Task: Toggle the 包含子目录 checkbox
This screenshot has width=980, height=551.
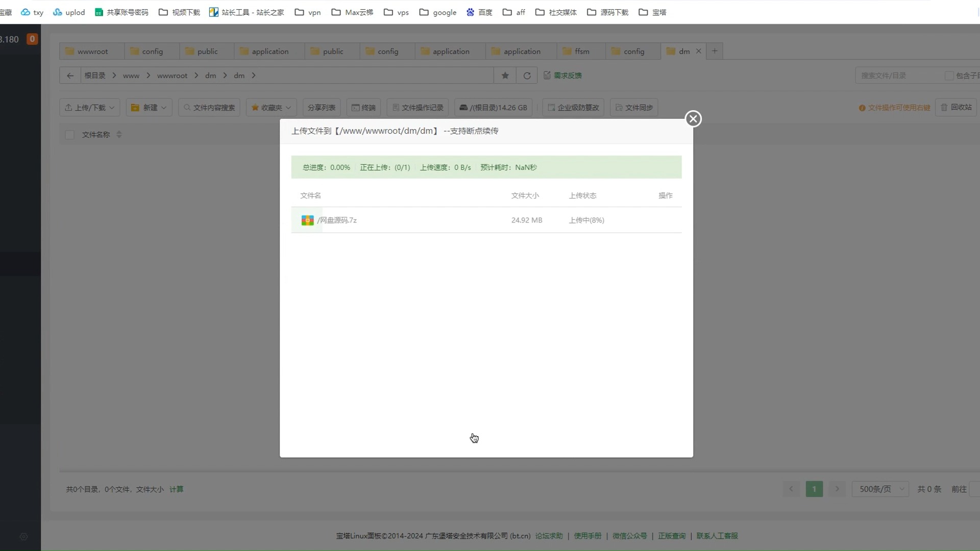Action: point(949,76)
